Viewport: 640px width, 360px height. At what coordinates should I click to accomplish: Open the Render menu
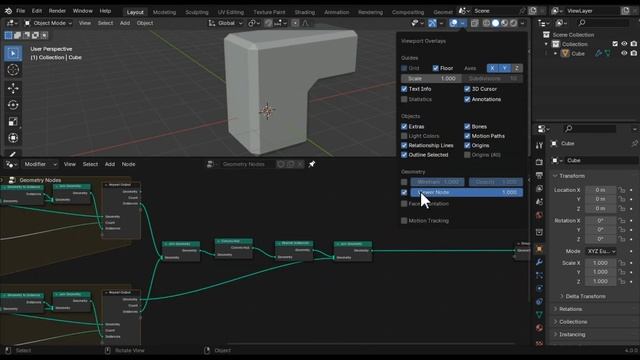coord(57,11)
